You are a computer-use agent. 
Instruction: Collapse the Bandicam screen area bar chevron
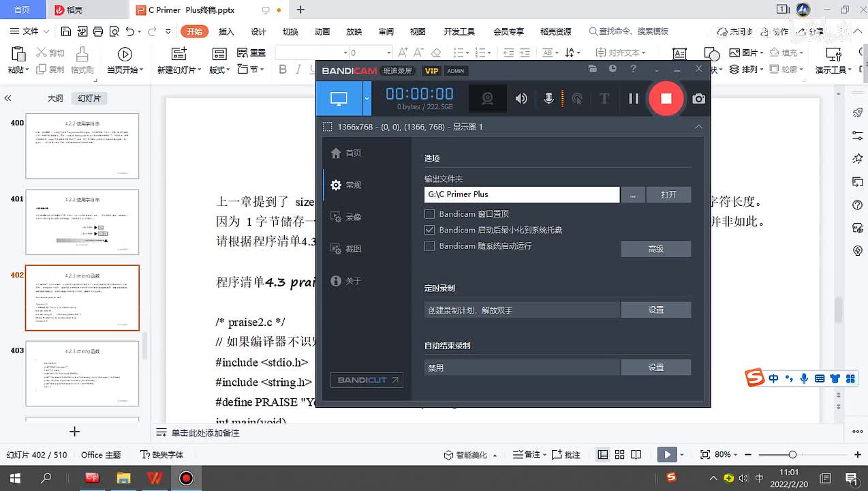[x=698, y=127]
